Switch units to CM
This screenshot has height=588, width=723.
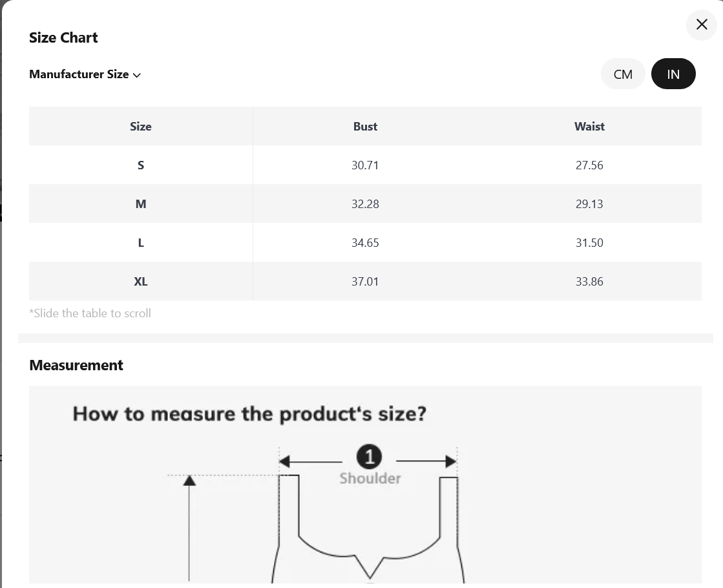pos(622,74)
